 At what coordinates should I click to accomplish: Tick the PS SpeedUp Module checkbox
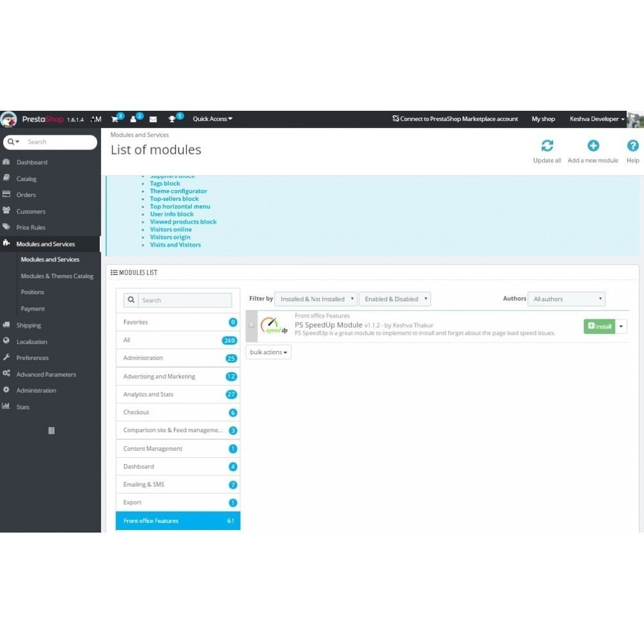(x=251, y=325)
